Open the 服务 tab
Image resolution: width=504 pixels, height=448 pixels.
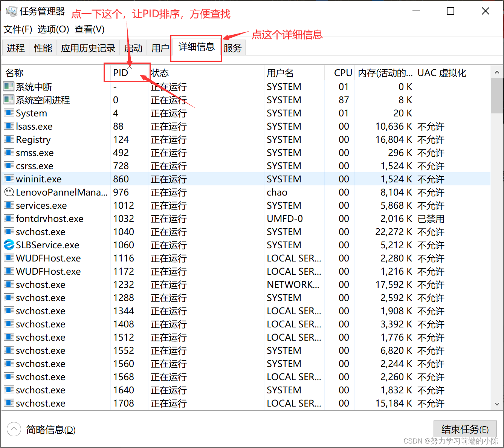click(233, 48)
